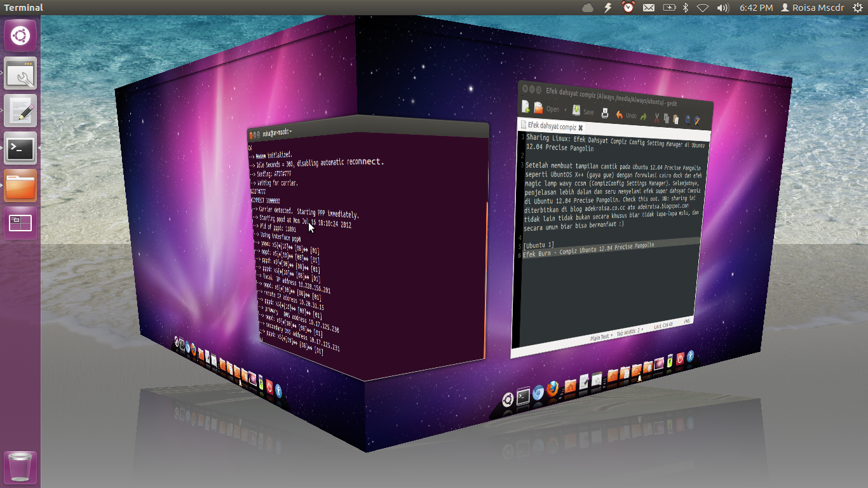Screen dimensions: 868x488
Task: Open the Files folder icon in Unity launcher
Action: tap(20, 186)
